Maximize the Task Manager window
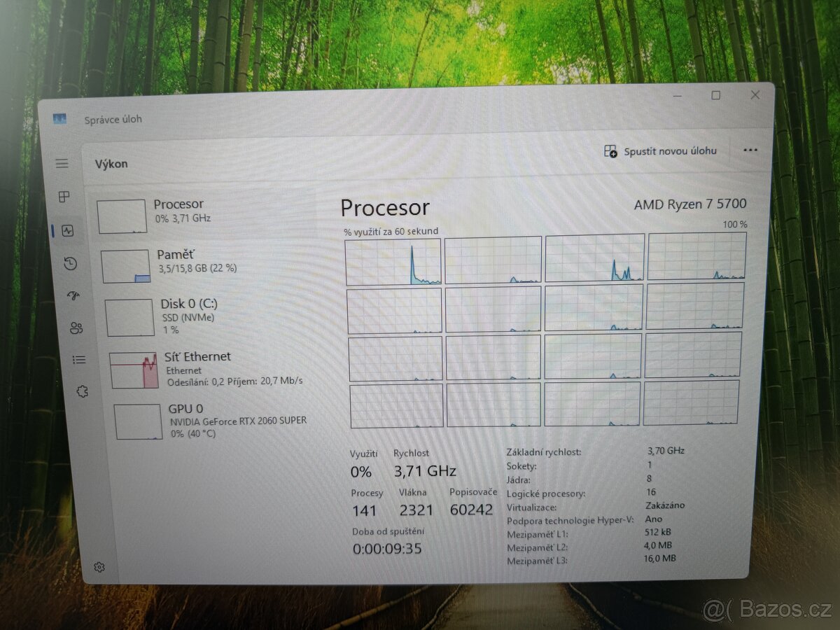Screen dimensions: 840x630 point(715,94)
